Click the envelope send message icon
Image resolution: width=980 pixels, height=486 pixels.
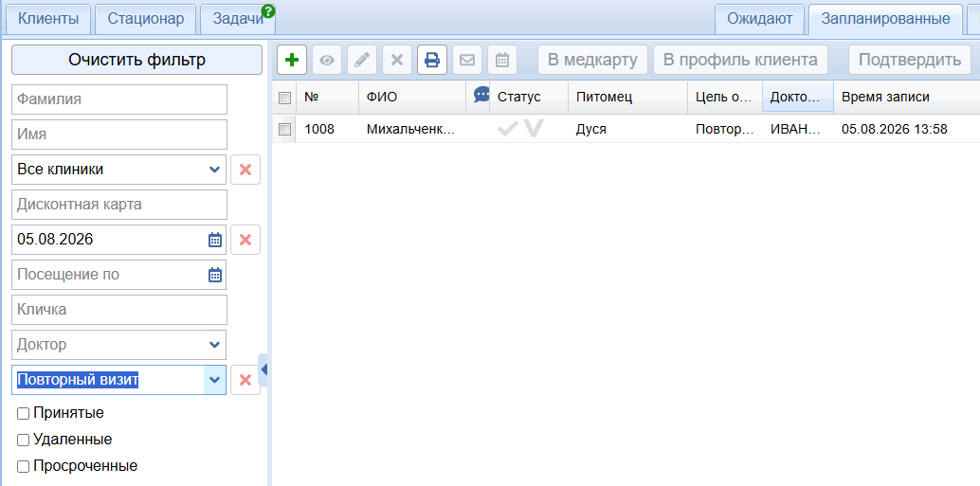[467, 60]
